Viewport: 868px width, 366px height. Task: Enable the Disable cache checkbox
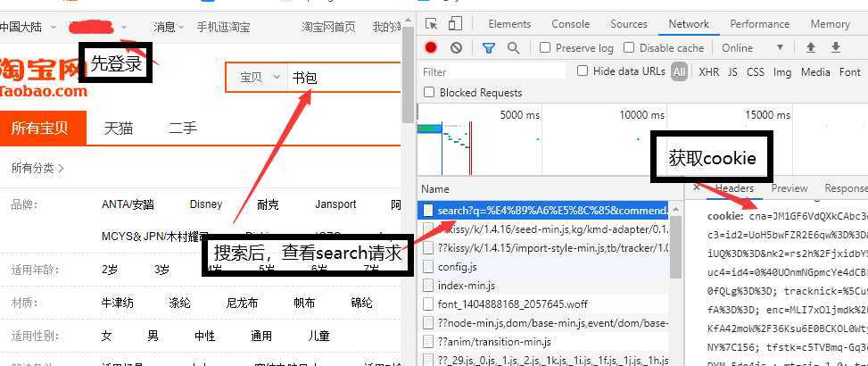tap(628, 47)
